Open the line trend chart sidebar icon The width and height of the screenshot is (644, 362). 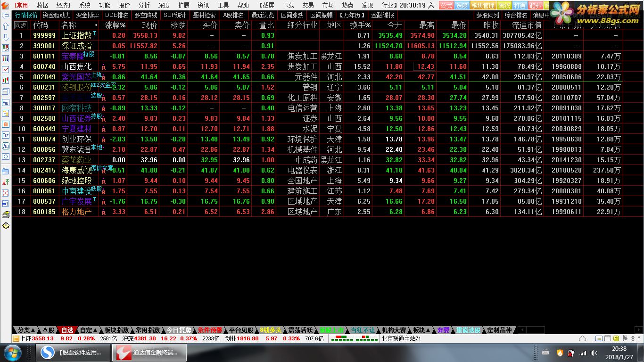(6, 69)
